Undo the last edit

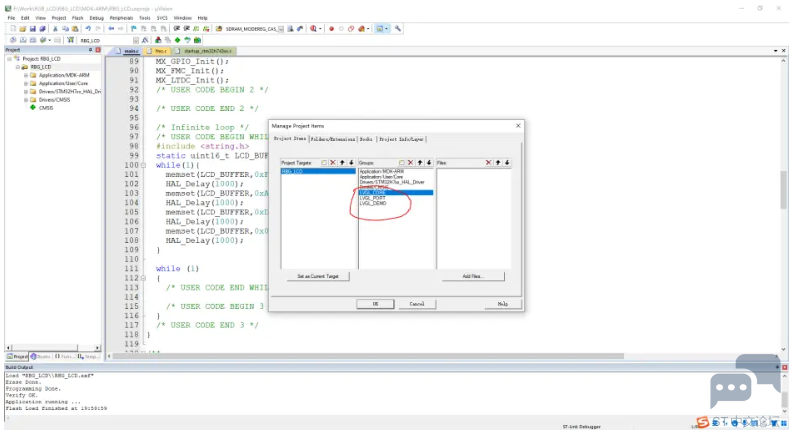[x=88, y=29]
